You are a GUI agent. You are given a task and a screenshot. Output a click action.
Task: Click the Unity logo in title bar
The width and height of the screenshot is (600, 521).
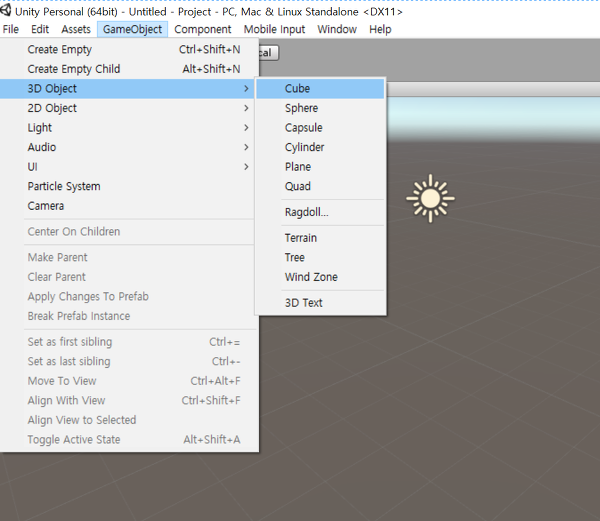tap(5, 10)
